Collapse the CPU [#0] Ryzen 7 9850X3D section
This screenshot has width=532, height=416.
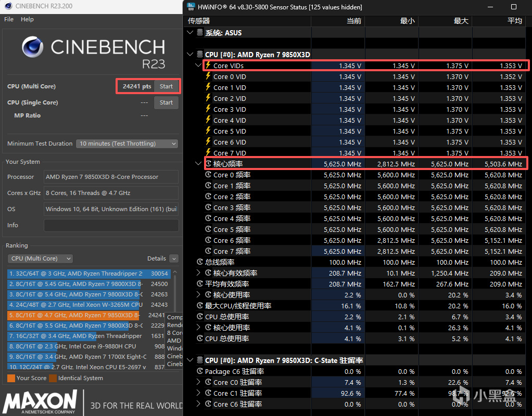[x=190, y=54]
